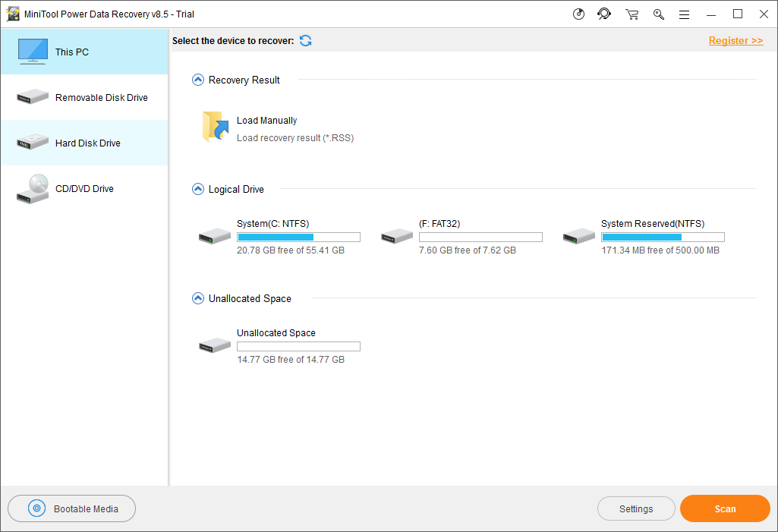Select the Unallocated Space drive icon
778x532 pixels.
tap(215, 345)
